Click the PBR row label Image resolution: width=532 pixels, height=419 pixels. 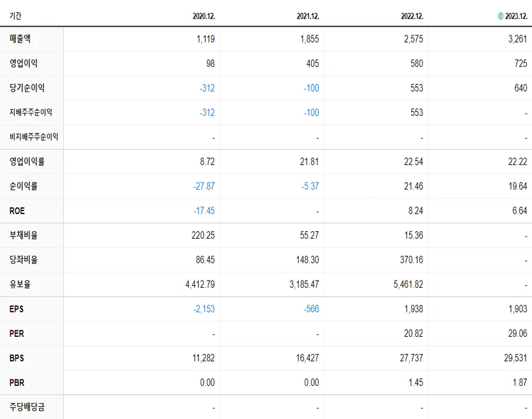pyautogui.click(x=17, y=383)
